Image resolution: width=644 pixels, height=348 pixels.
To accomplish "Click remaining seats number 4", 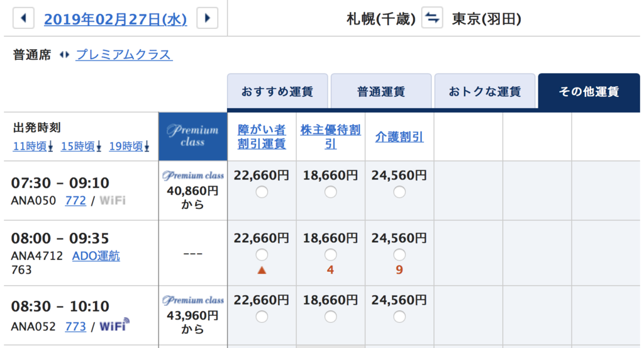I will [331, 270].
